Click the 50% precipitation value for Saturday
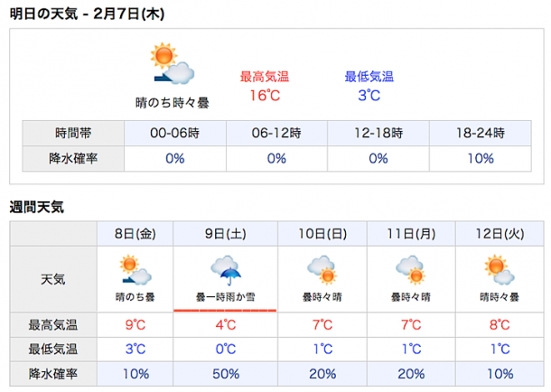The width and height of the screenshot is (551, 392). 226,374
